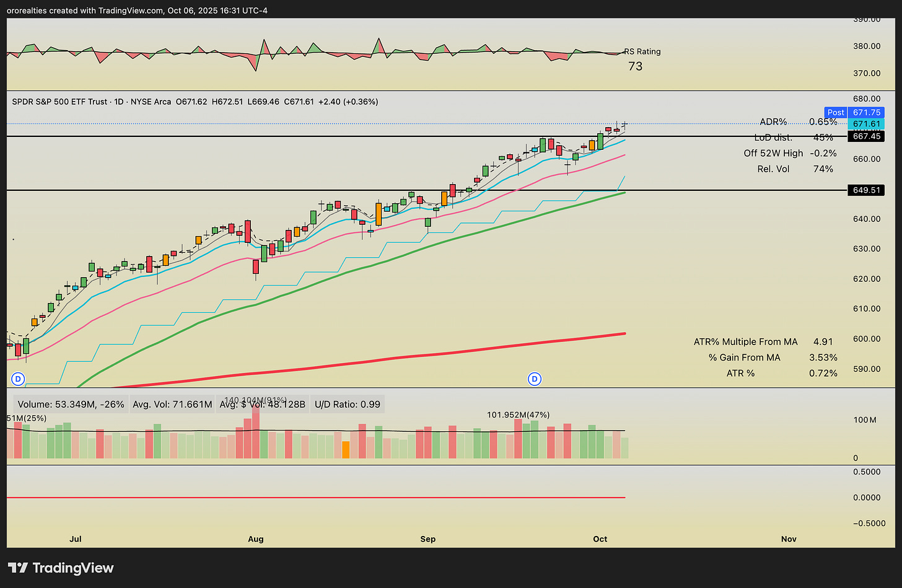Click the Nov label on time axis
The width and height of the screenshot is (902, 588).
(x=789, y=539)
